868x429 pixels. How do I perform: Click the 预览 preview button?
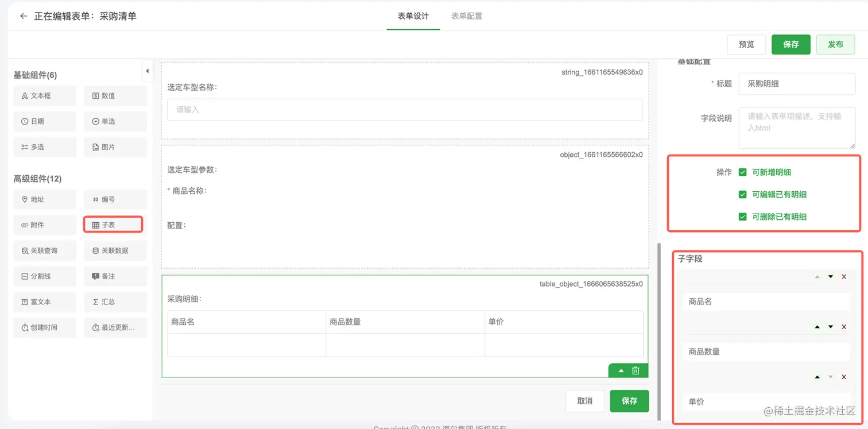[x=746, y=44]
